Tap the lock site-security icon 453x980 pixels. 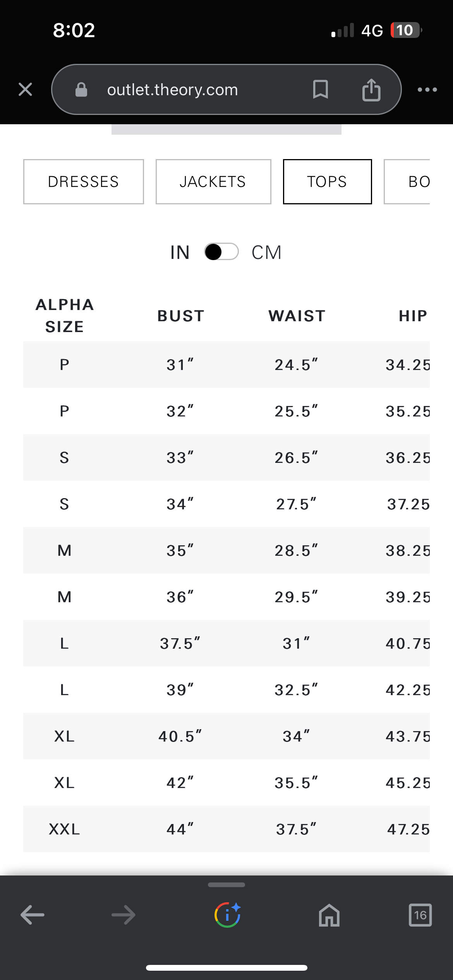click(81, 90)
